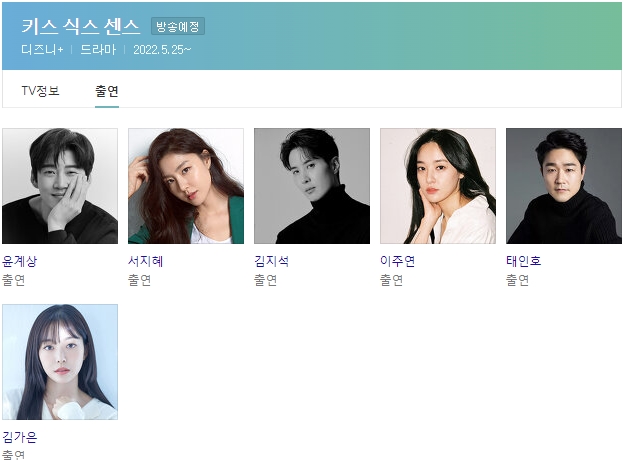Open the TV정보 tab
The image size is (623, 460).
[41, 91]
